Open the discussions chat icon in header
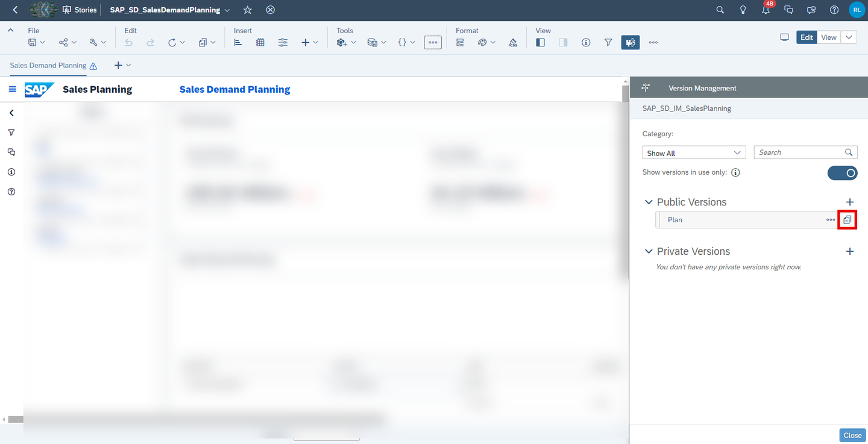The image size is (868, 444). (x=788, y=10)
